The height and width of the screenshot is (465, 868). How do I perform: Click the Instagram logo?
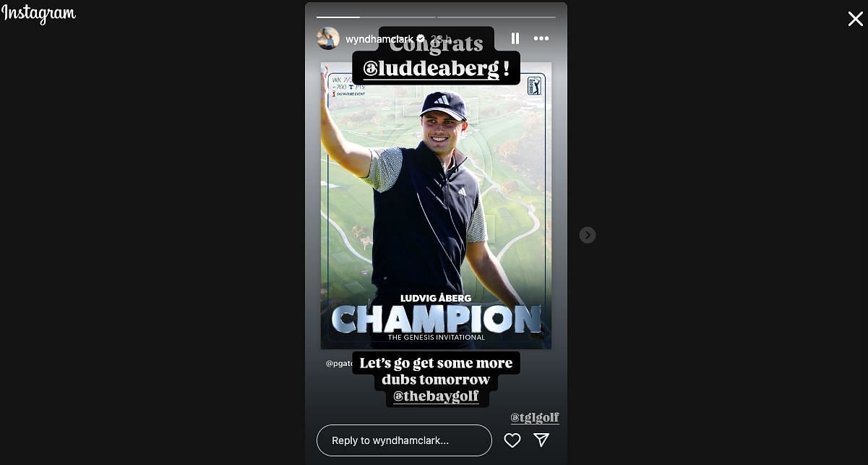point(39,14)
